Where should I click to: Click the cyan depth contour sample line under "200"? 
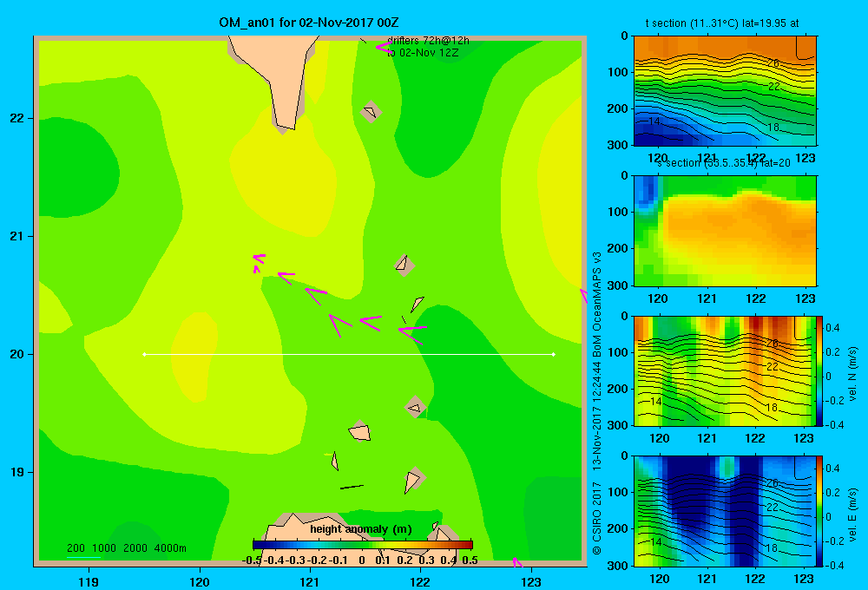[83, 557]
